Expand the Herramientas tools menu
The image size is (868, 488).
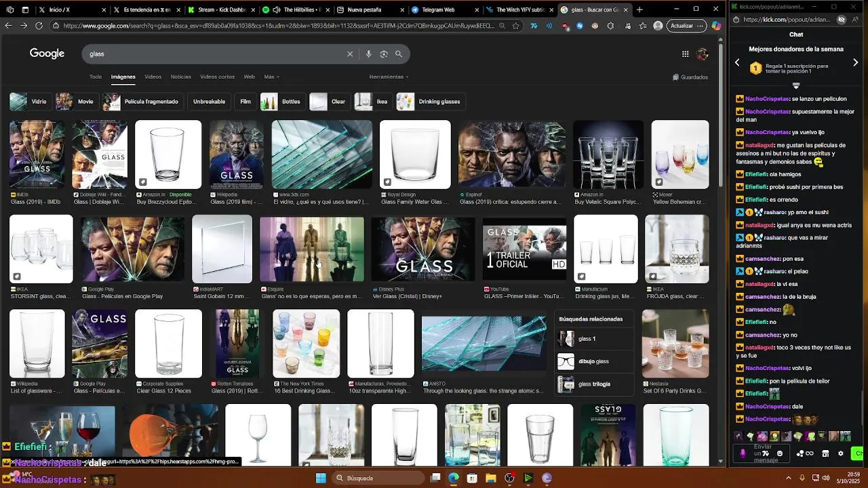pyautogui.click(x=389, y=77)
